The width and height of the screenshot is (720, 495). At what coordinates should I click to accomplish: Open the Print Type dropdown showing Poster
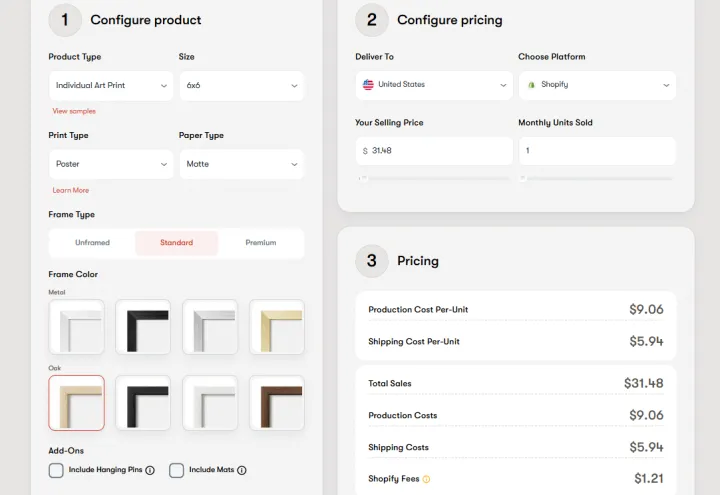[111, 164]
